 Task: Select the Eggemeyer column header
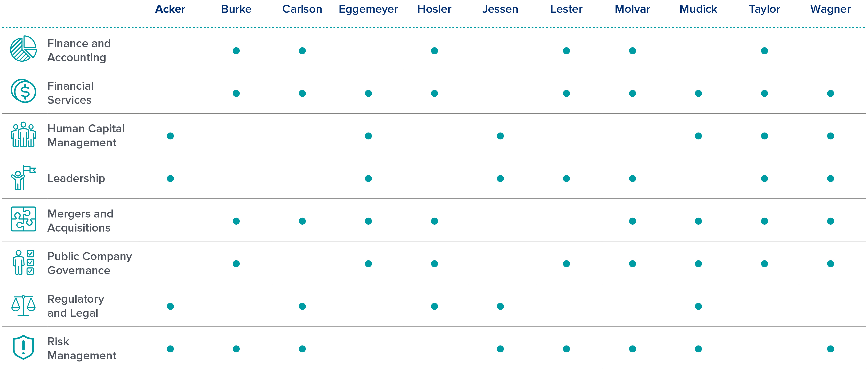pyautogui.click(x=368, y=9)
